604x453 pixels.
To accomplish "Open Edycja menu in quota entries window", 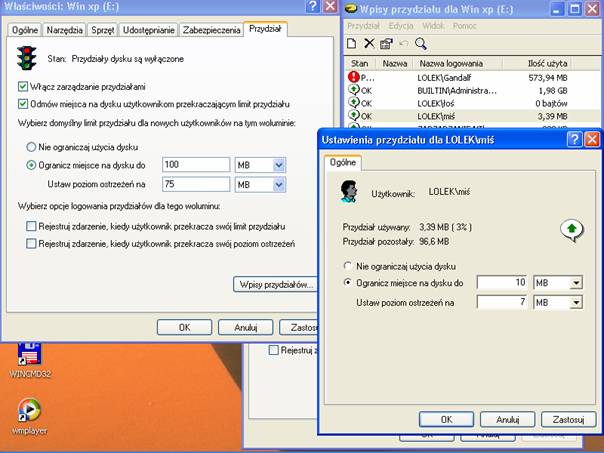I will pyautogui.click(x=401, y=26).
